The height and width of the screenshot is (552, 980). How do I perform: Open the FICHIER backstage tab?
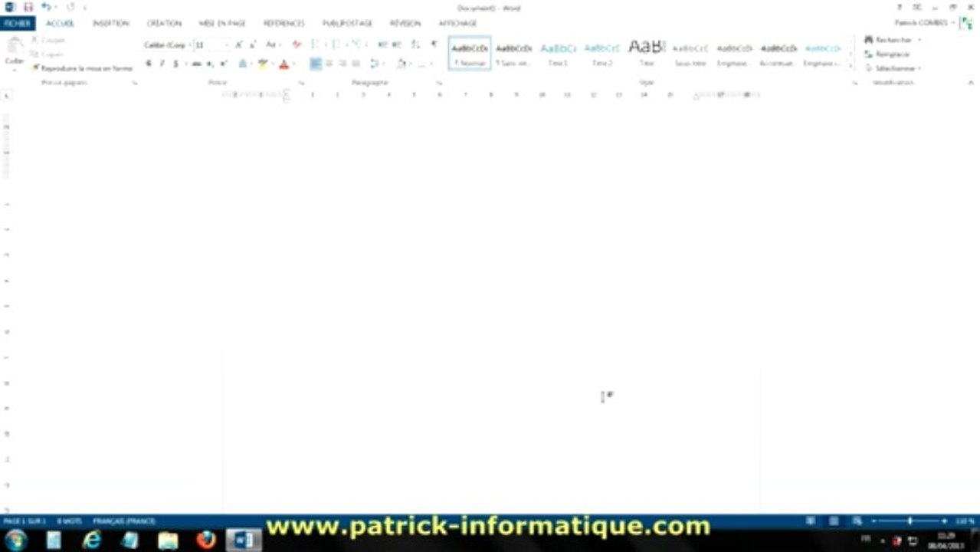[x=17, y=24]
